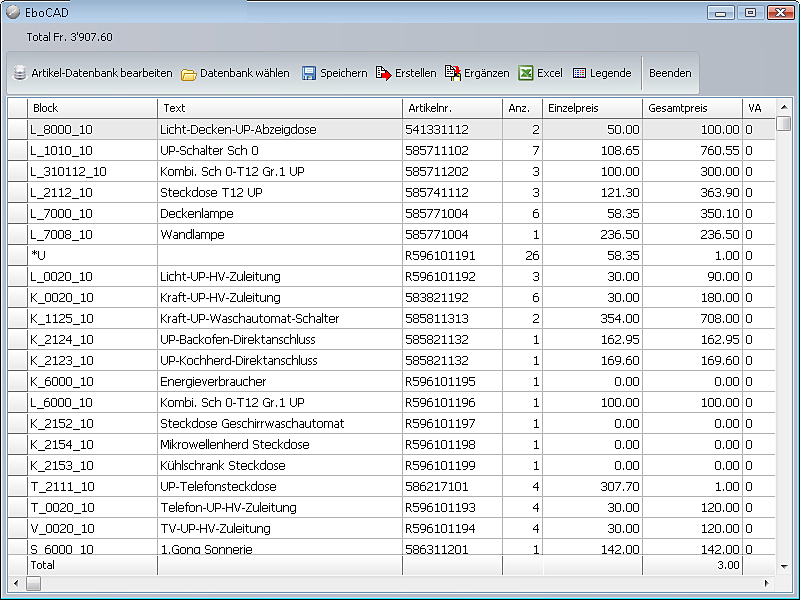Sort by the Block column header

(x=92, y=108)
